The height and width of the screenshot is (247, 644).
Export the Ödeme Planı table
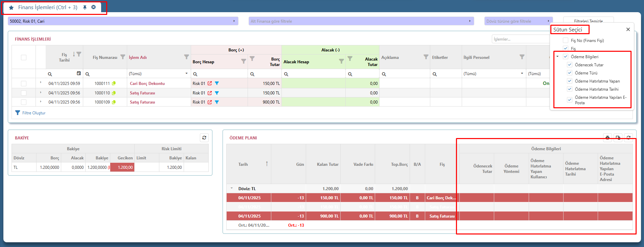(x=618, y=137)
